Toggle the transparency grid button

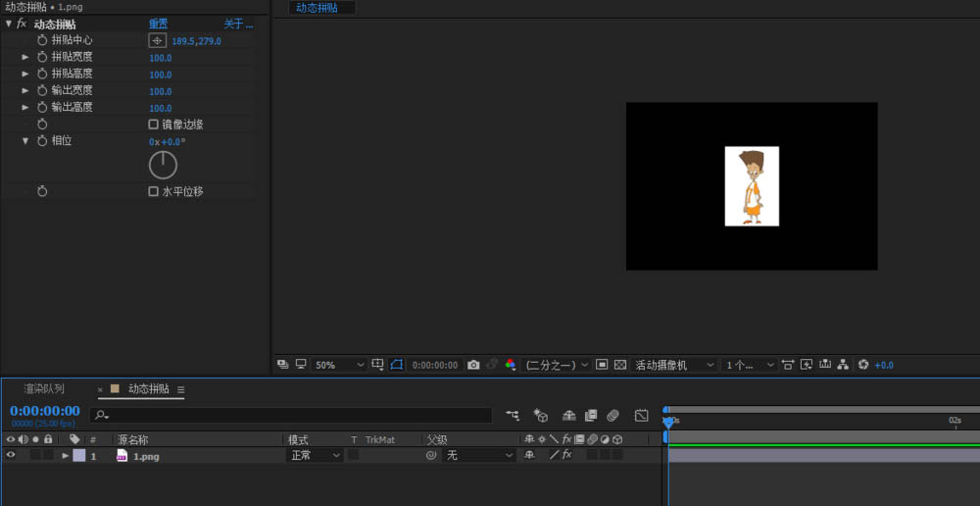[620, 365]
